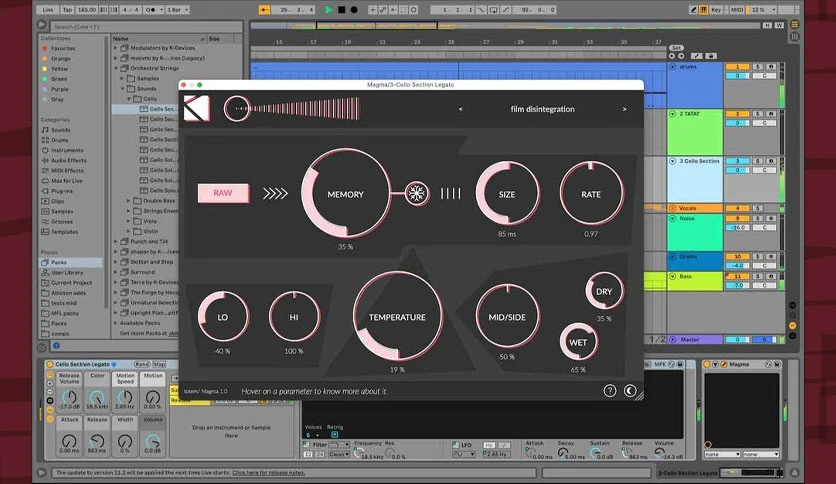Adjust the SIZE knob in Magma
836x484 pixels.
507,193
